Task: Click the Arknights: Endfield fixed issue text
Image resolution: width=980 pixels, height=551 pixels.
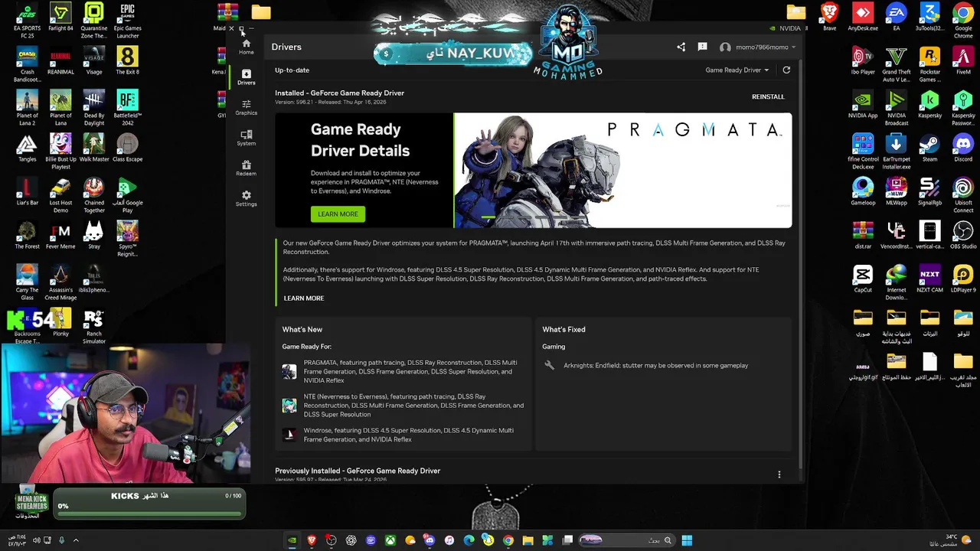Action: coord(656,366)
